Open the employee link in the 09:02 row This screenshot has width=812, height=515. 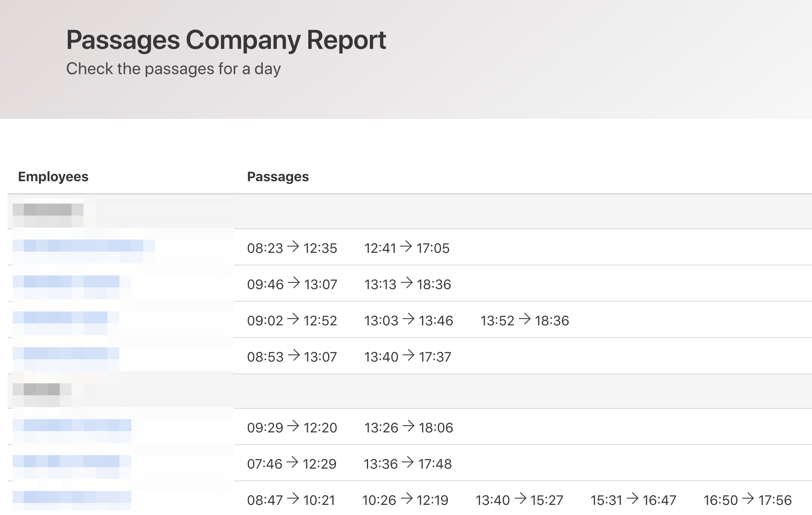66,318
